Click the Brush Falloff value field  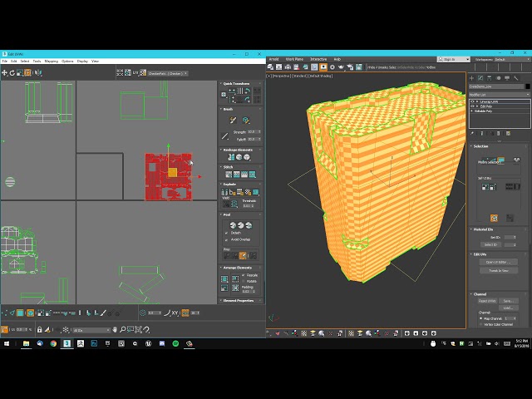pos(254,139)
